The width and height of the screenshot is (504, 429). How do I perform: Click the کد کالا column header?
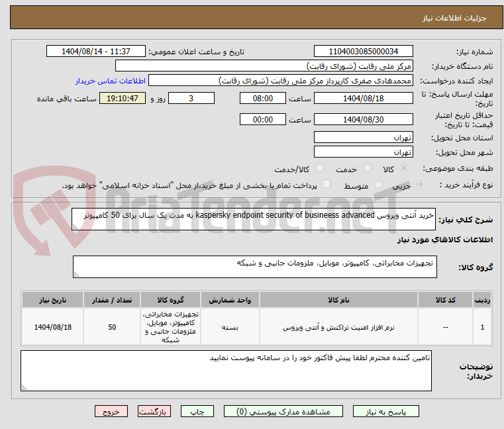pyautogui.click(x=446, y=300)
